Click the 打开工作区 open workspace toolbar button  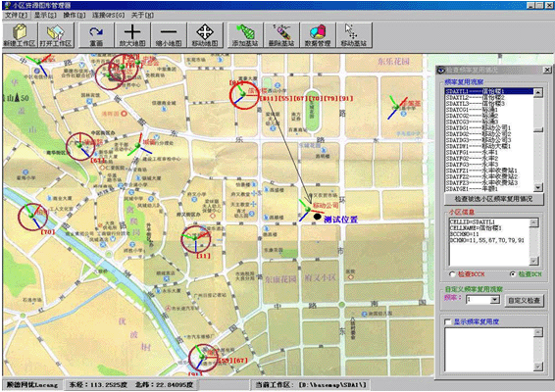coord(56,35)
